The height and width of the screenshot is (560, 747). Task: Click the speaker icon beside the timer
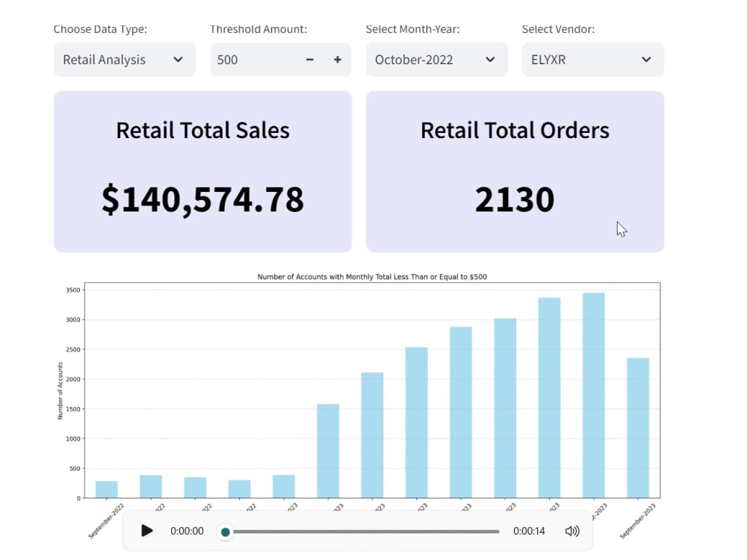click(572, 531)
